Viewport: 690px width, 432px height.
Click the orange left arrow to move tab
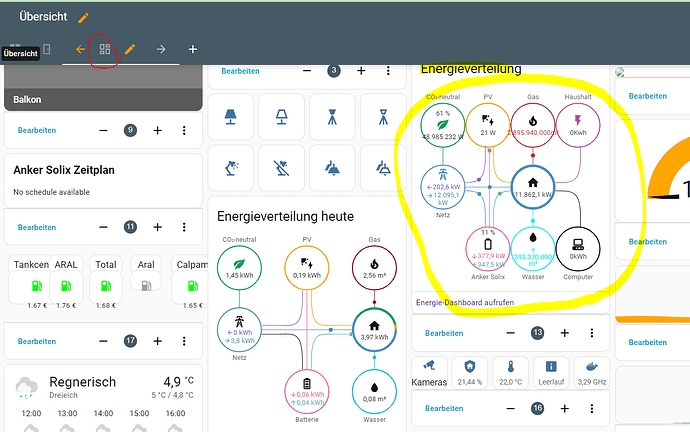[x=81, y=49]
